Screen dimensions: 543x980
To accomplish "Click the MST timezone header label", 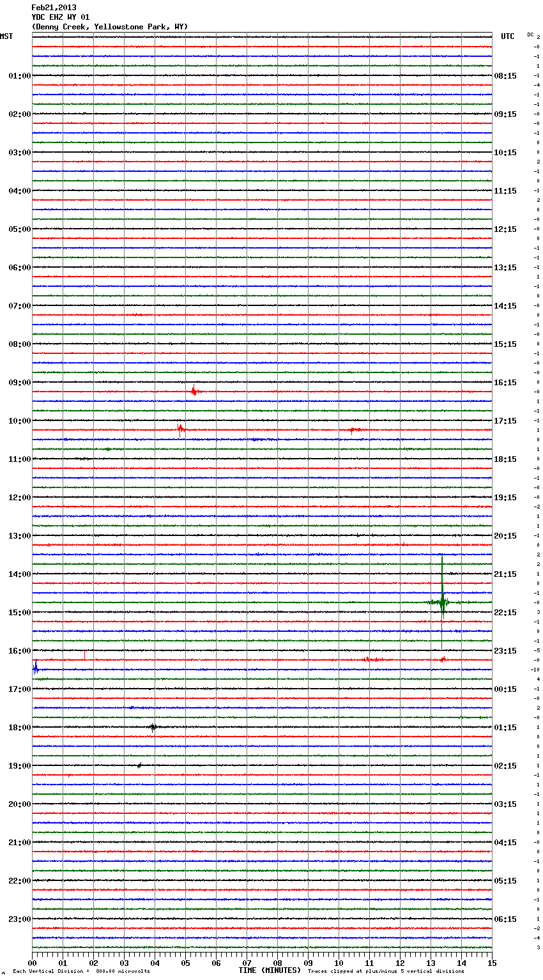I will tap(6, 36).
